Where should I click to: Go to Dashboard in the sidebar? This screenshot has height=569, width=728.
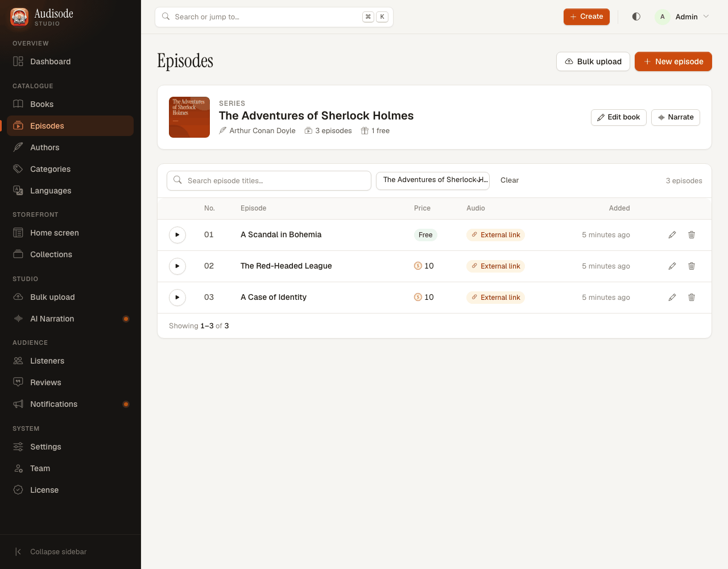click(71, 61)
